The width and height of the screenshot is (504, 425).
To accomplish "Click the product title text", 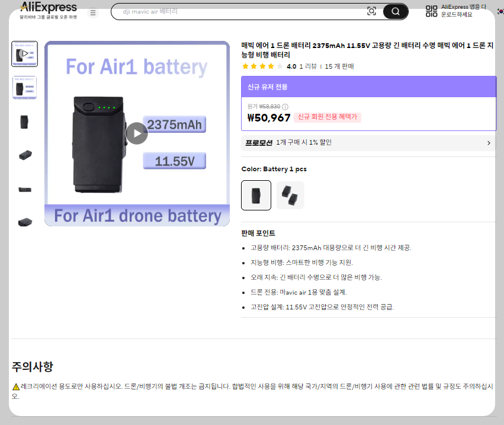I will click(367, 50).
